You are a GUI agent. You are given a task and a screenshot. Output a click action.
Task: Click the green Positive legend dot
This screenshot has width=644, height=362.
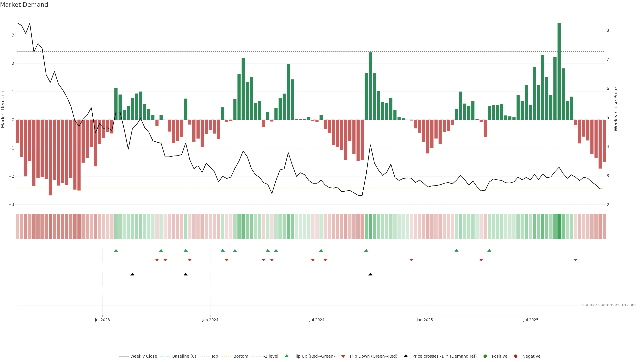(x=485, y=356)
